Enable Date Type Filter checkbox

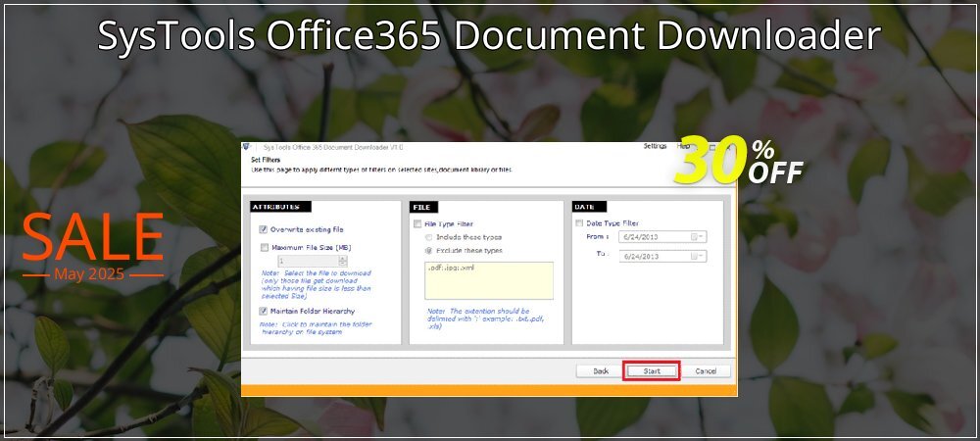click(579, 223)
